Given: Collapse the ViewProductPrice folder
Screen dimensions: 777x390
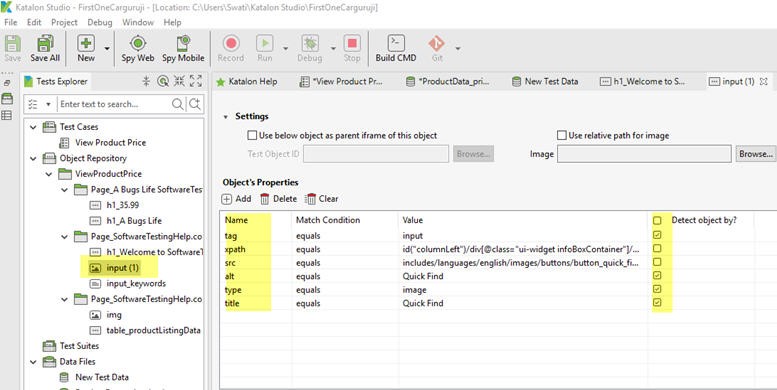Looking at the screenshot, I should (49, 174).
